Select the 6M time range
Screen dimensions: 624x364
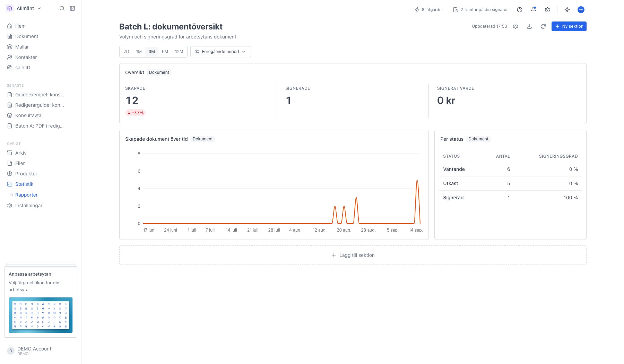[x=165, y=52]
